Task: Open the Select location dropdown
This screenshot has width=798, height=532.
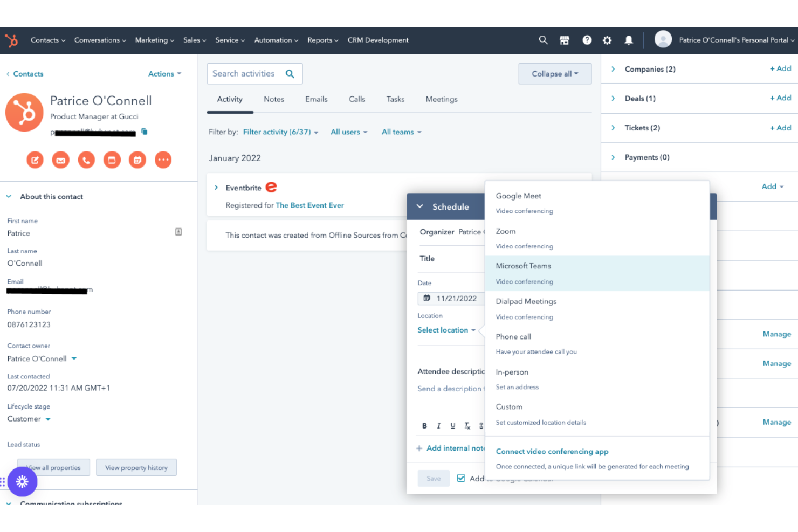Action: click(446, 330)
